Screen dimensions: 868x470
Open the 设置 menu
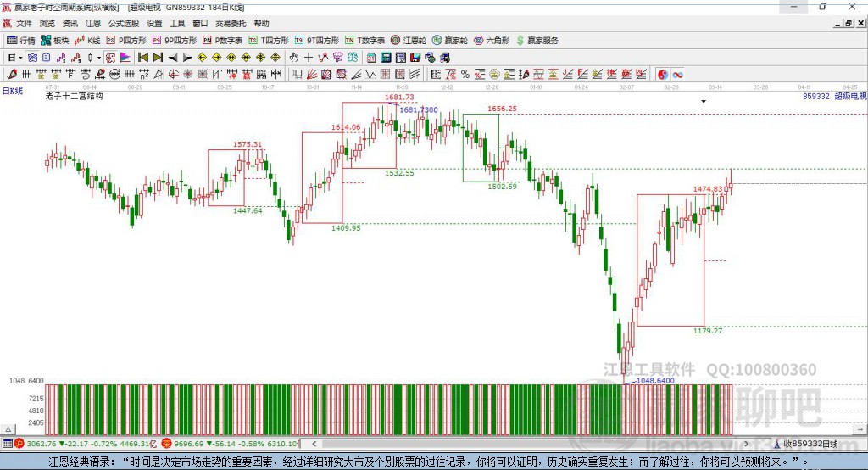pos(154,23)
